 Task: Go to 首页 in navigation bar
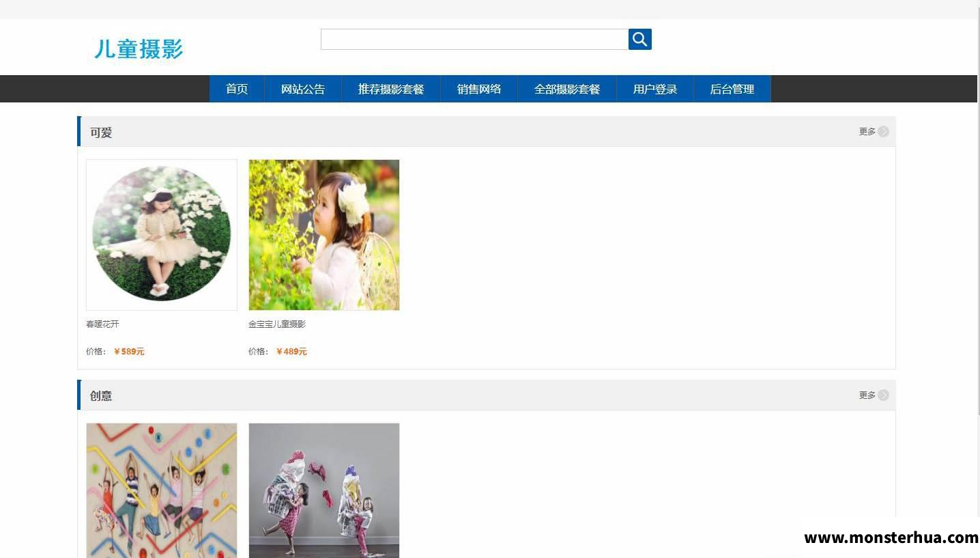237,89
